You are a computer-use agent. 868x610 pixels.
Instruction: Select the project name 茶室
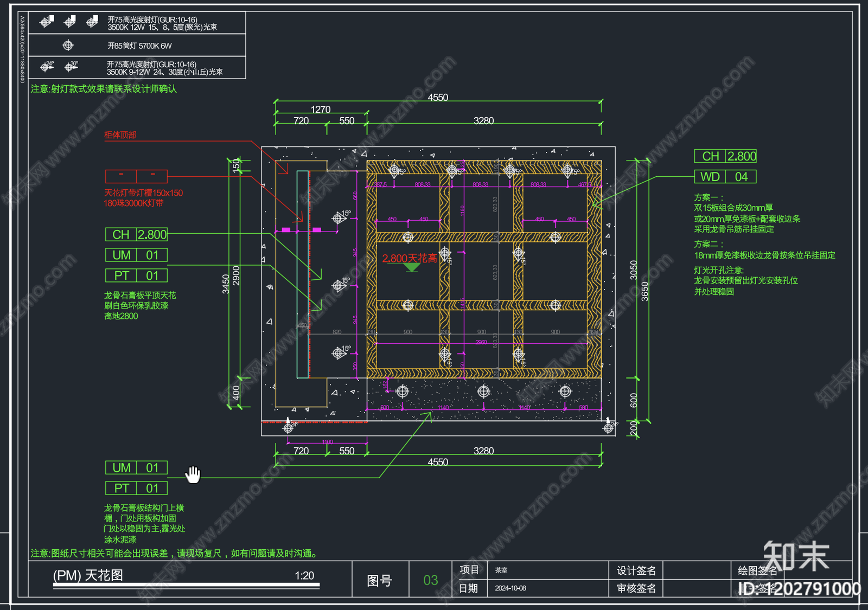[501, 570]
